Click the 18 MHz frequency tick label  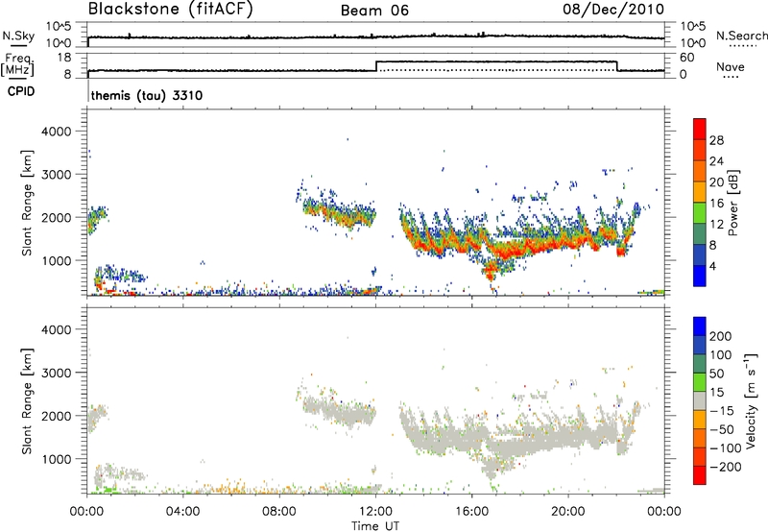point(64,58)
